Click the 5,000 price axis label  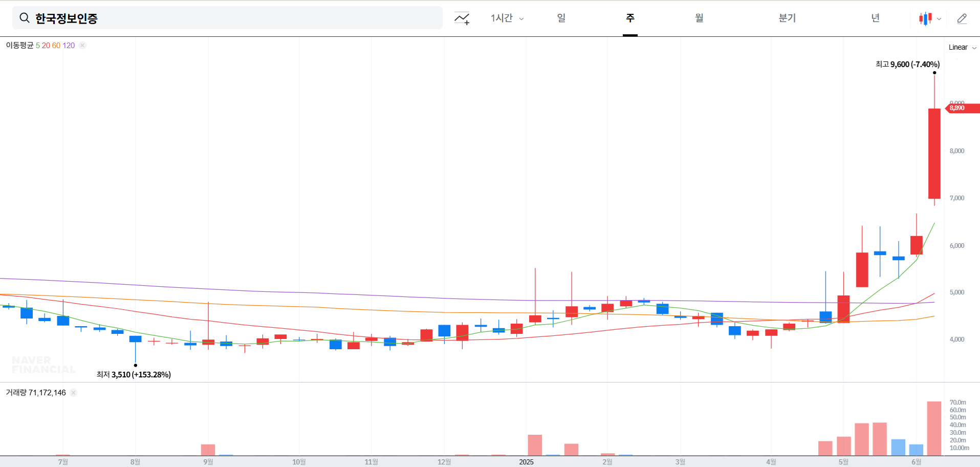point(957,292)
